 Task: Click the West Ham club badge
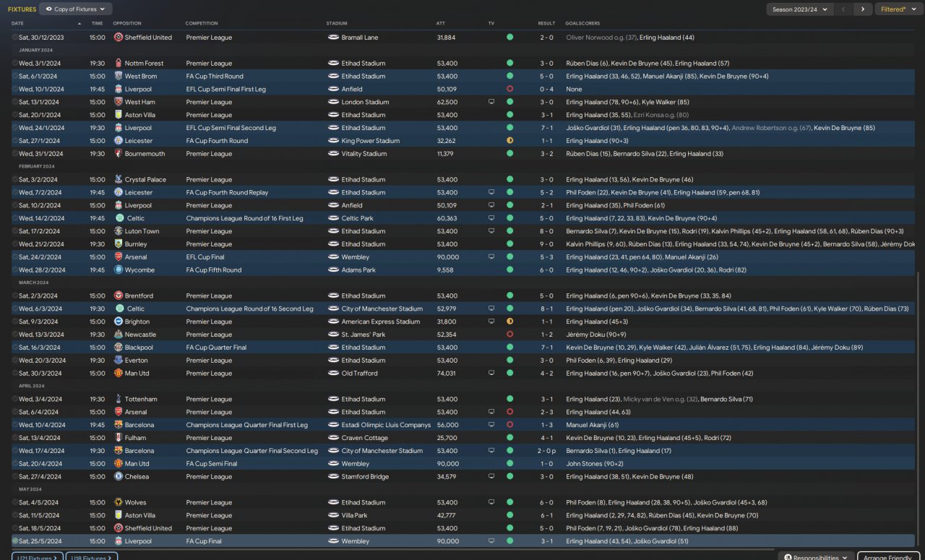[x=119, y=103]
